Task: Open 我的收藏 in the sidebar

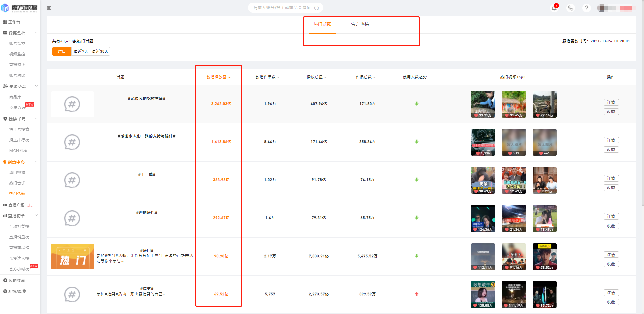Action: (16, 280)
